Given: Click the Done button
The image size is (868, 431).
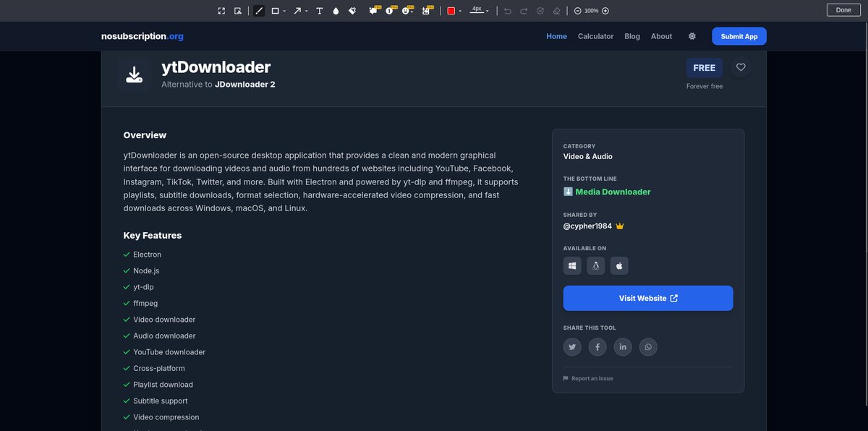Looking at the screenshot, I should pyautogui.click(x=843, y=10).
